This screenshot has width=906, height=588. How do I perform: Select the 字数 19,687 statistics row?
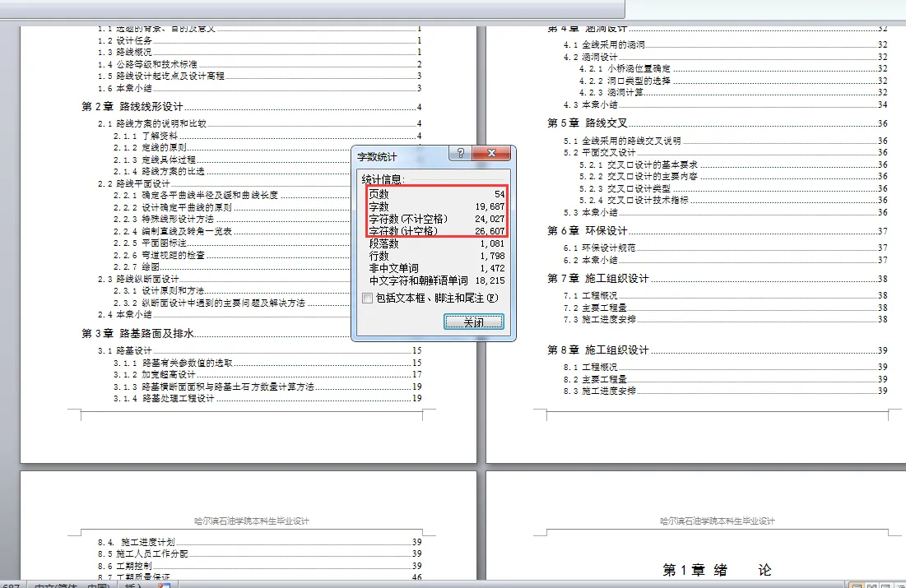click(437, 206)
